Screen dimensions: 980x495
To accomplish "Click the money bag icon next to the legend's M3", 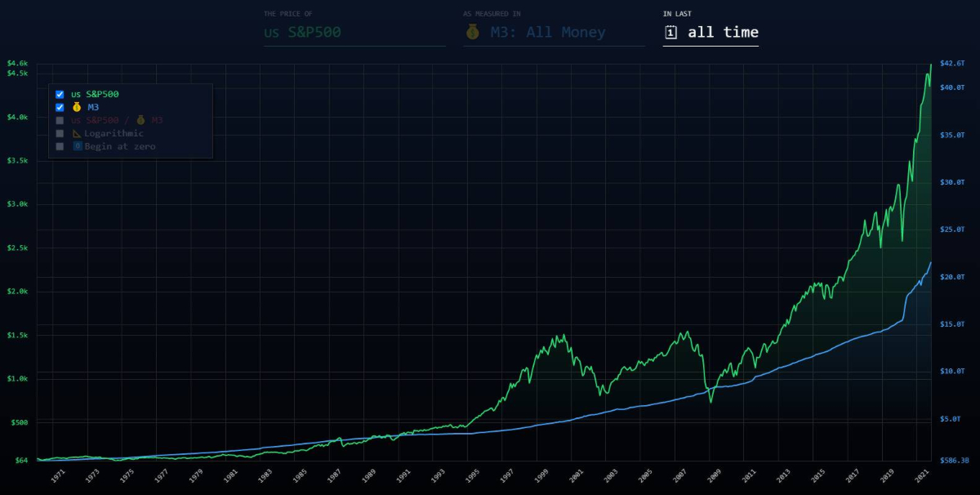I will click(x=77, y=107).
